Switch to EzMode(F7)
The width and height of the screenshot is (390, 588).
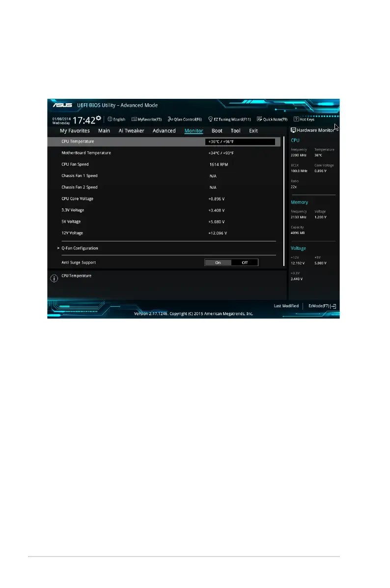tap(319, 306)
